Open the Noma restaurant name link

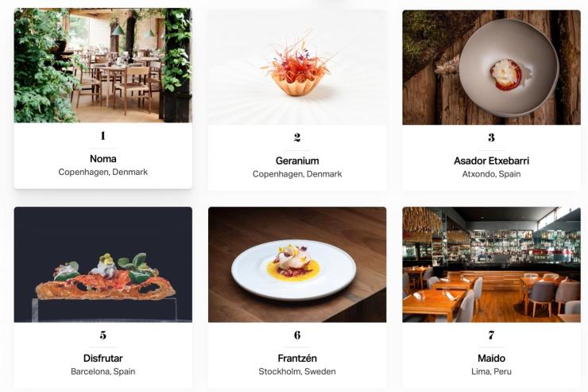(103, 159)
